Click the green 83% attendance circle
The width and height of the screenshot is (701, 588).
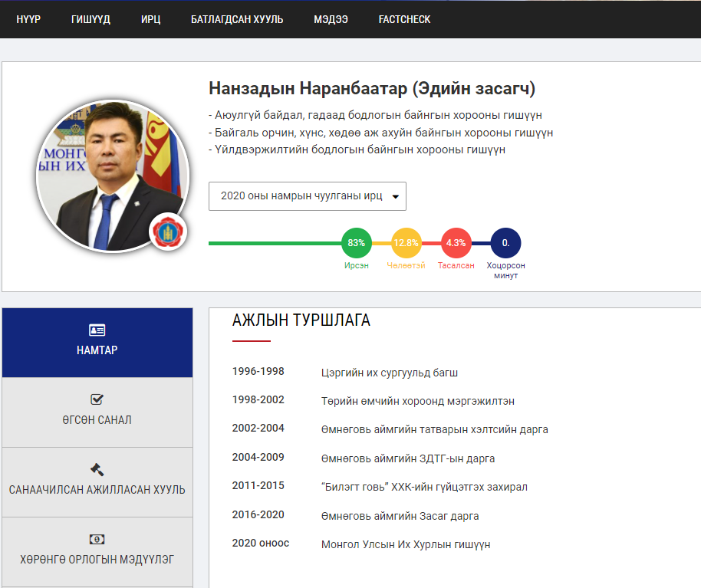tap(357, 243)
